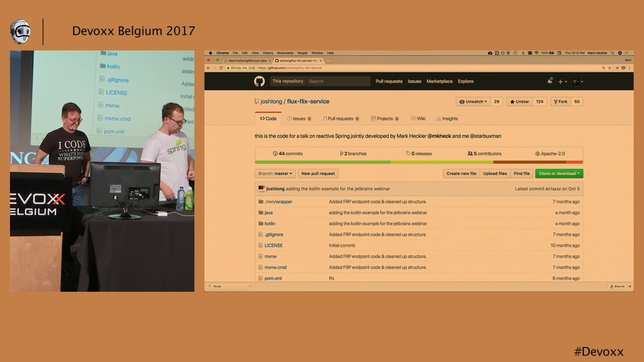Open the kotlin folder
The image size is (644, 362).
coord(270,224)
